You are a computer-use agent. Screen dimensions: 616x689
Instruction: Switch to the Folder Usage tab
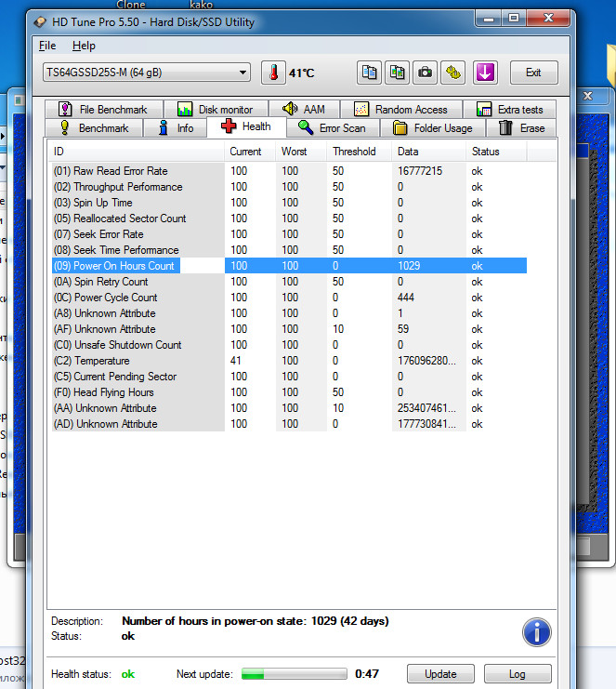pos(433,128)
